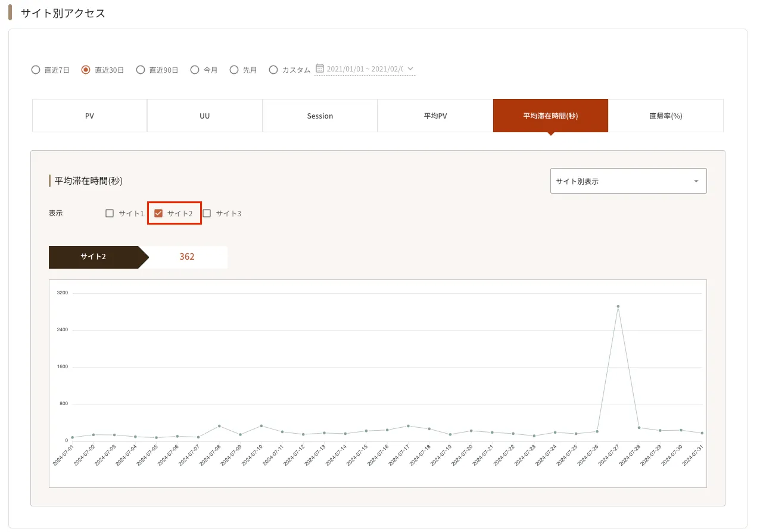The image size is (760, 532).
Task: Click the calendar icon in date range
Action: tap(320, 69)
